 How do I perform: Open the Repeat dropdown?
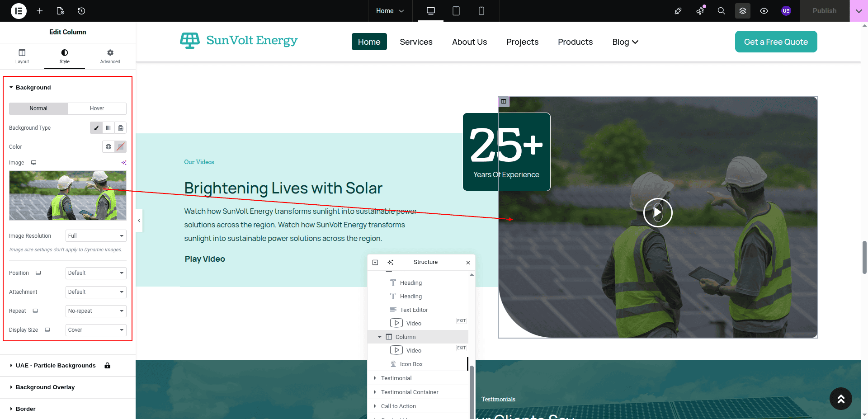point(96,311)
